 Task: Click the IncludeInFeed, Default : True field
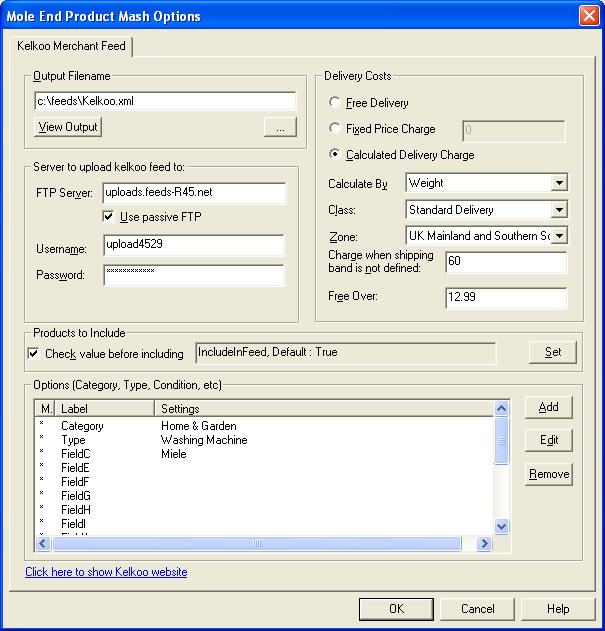[x=346, y=353]
